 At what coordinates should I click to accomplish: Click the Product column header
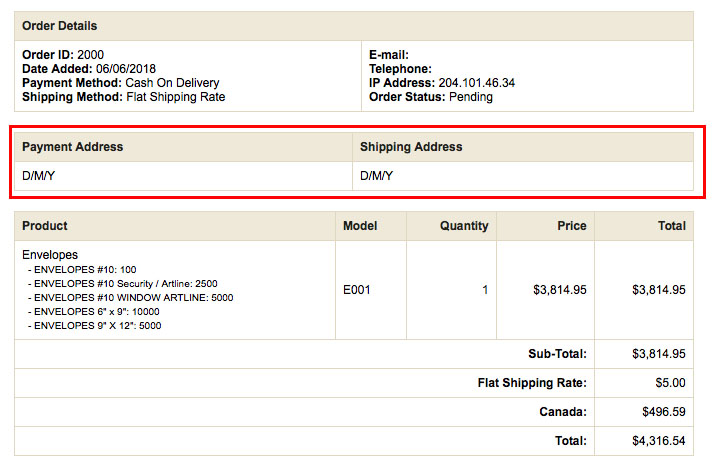[45, 226]
